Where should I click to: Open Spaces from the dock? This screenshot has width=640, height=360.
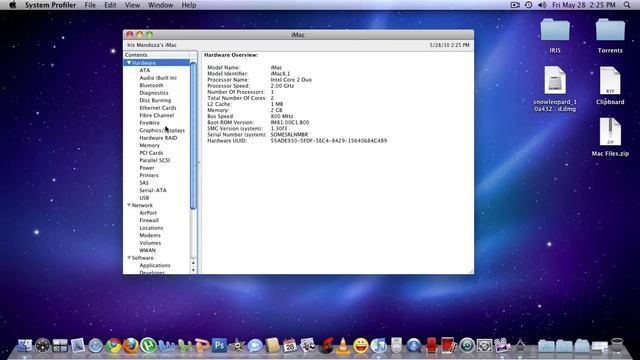click(x=60, y=345)
